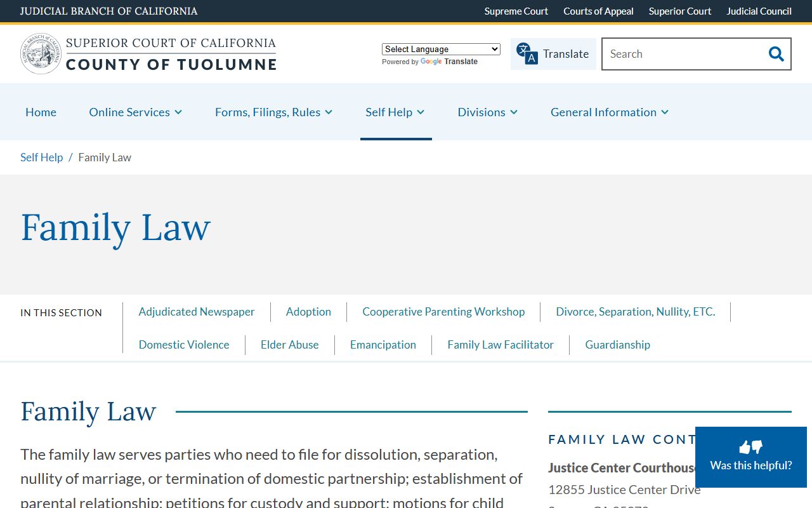Image resolution: width=812 pixels, height=508 pixels.
Task: Click the 12855 Justice Center Drive address
Action: [x=624, y=490]
